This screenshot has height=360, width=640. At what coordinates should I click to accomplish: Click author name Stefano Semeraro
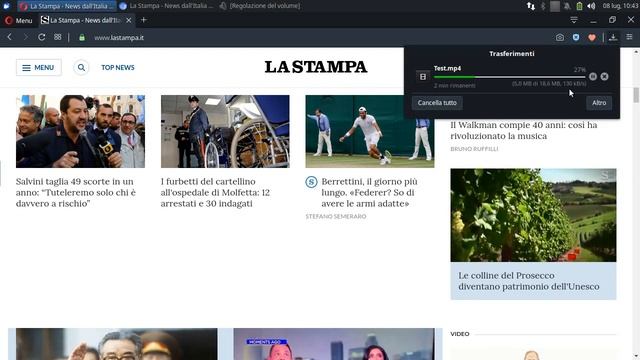336,216
